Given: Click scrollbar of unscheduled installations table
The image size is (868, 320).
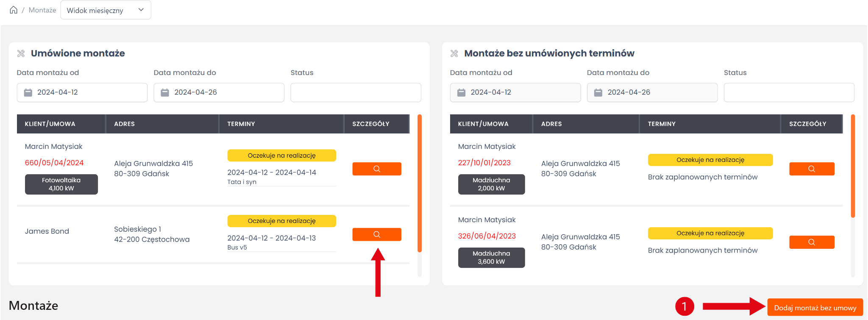Looking at the screenshot, I should pos(853,166).
